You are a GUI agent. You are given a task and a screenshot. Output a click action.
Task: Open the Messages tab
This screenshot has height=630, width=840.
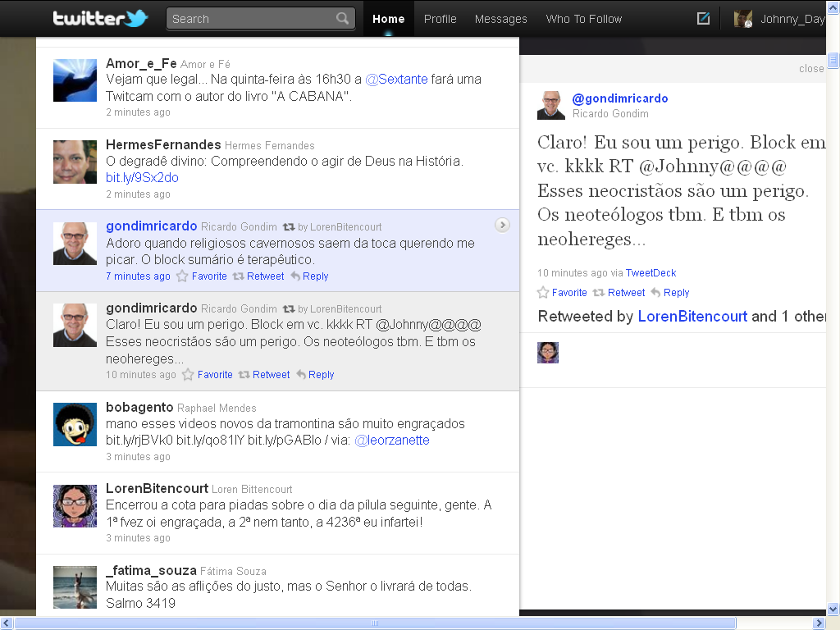(x=501, y=19)
